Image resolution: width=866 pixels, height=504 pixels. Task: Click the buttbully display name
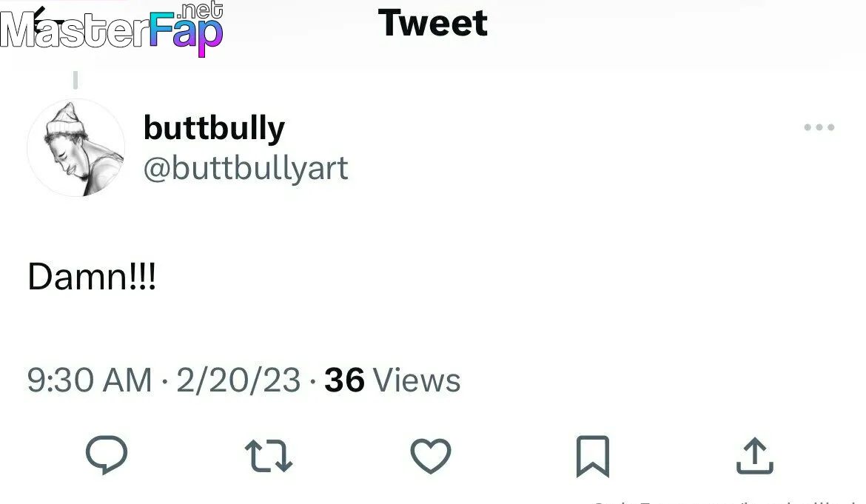214,128
